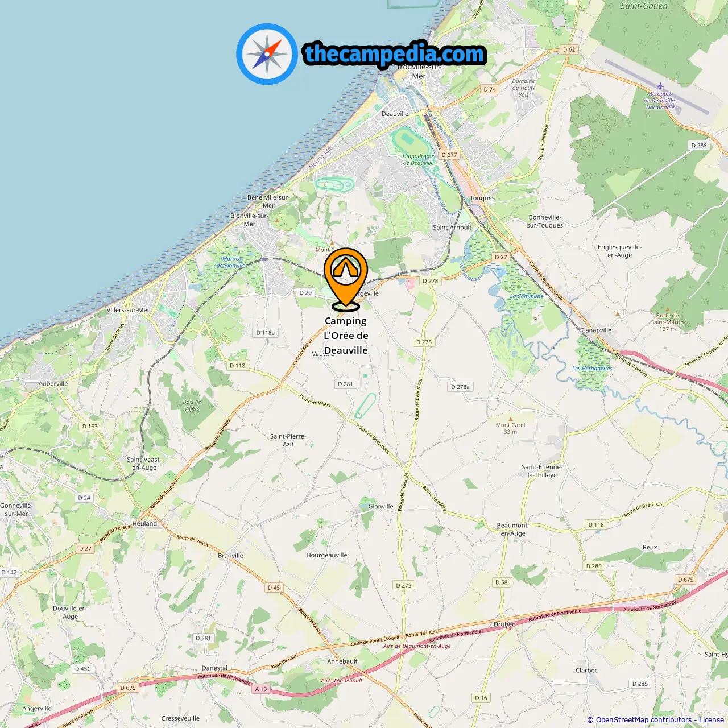Click the D 27 road badge near Touques
Image resolution: width=728 pixels, height=728 pixels.
pyautogui.click(x=500, y=257)
